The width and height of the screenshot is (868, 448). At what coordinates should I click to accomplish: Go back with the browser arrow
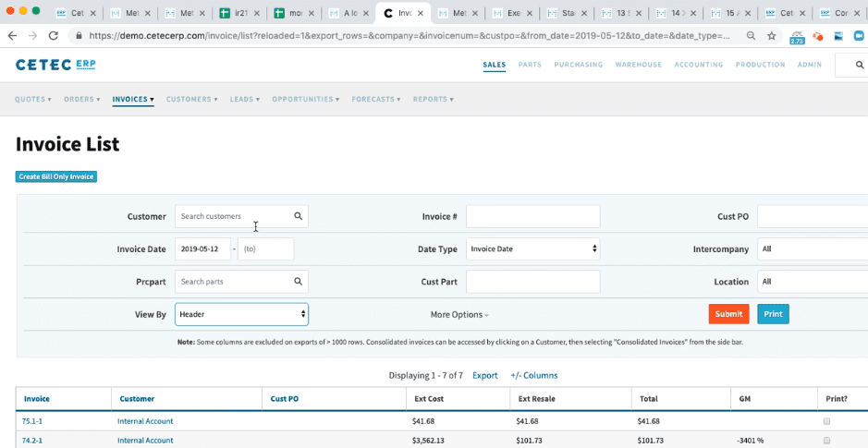point(12,35)
